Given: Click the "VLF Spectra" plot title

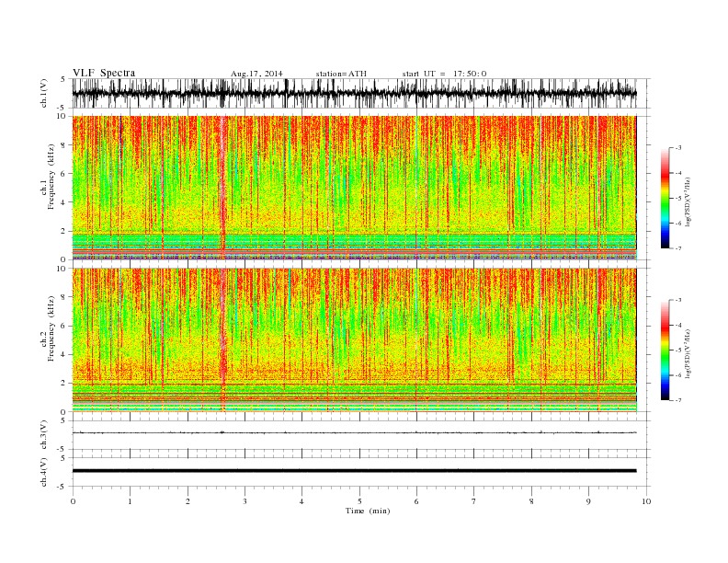Looking at the screenshot, I should (x=104, y=73).
